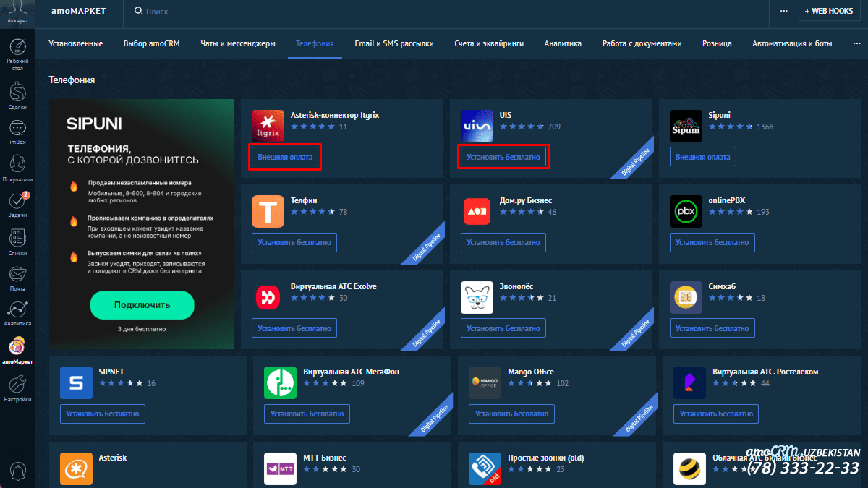Open the Списки lists icon
Image resolution: width=868 pixels, height=488 pixels.
(17, 238)
